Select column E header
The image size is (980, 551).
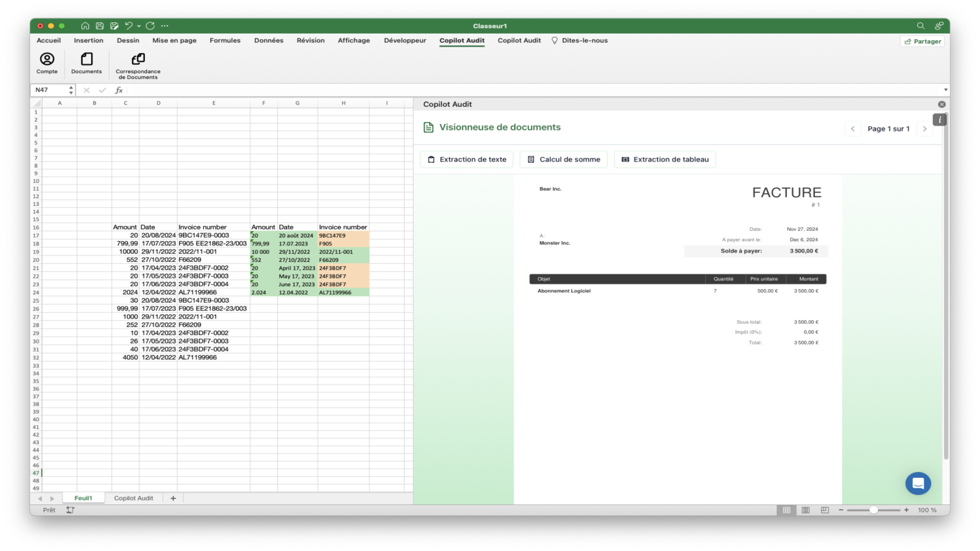tap(214, 103)
